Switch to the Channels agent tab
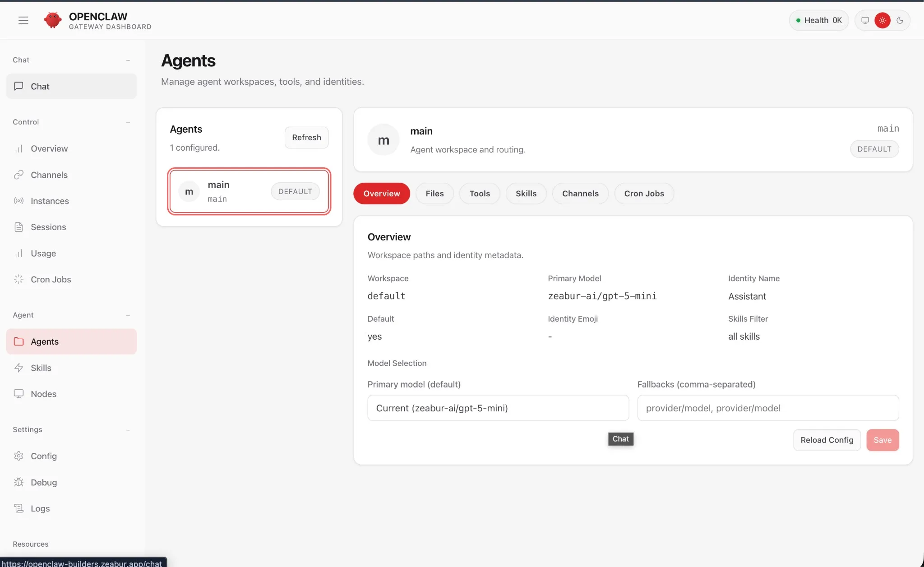The image size is (924, 567). [x=580, y=194]
